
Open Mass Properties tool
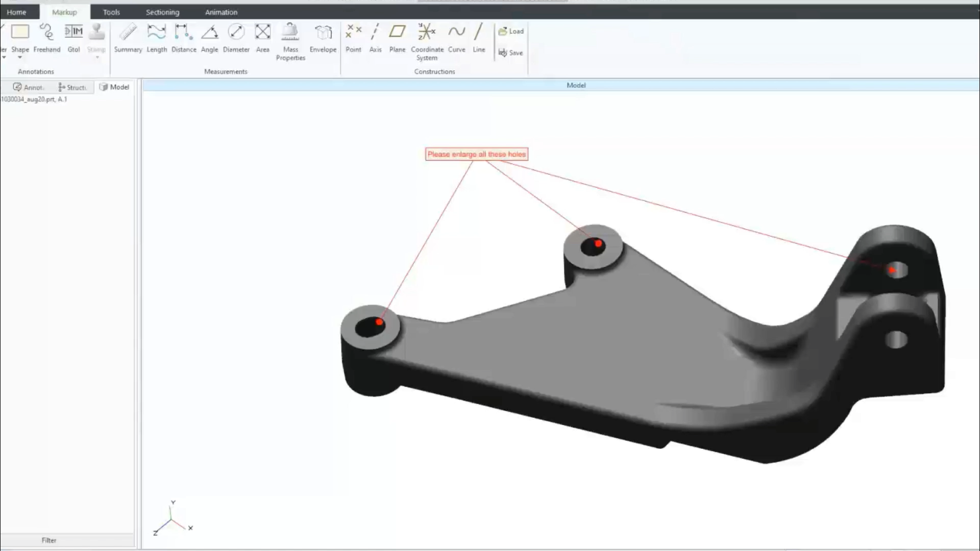coord(290,42)
